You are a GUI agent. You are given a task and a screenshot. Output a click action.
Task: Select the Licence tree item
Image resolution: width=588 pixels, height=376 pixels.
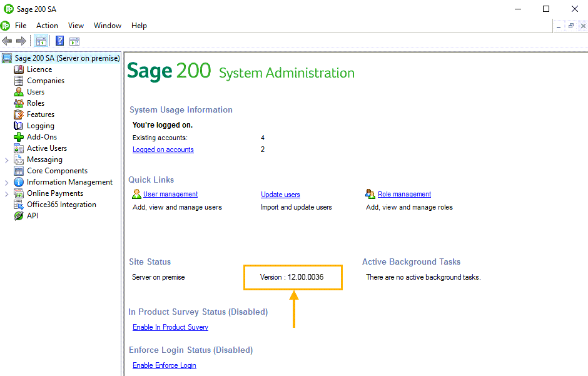tap(39, 69)
